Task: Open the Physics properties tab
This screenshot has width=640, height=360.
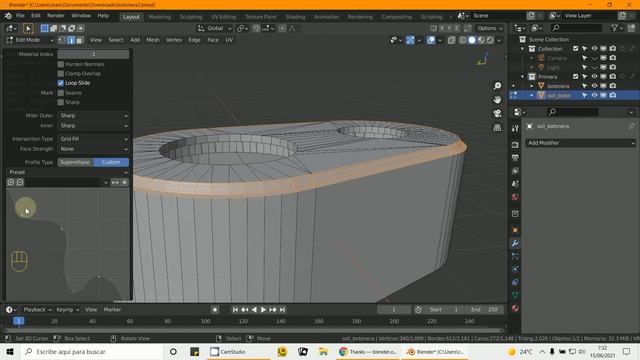Action: coord(515,269)
